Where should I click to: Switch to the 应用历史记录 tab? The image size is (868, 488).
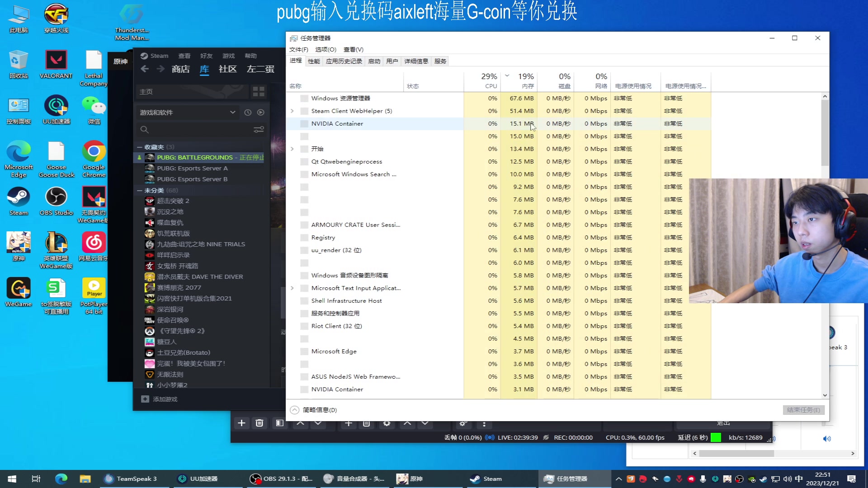pos(344,61)
